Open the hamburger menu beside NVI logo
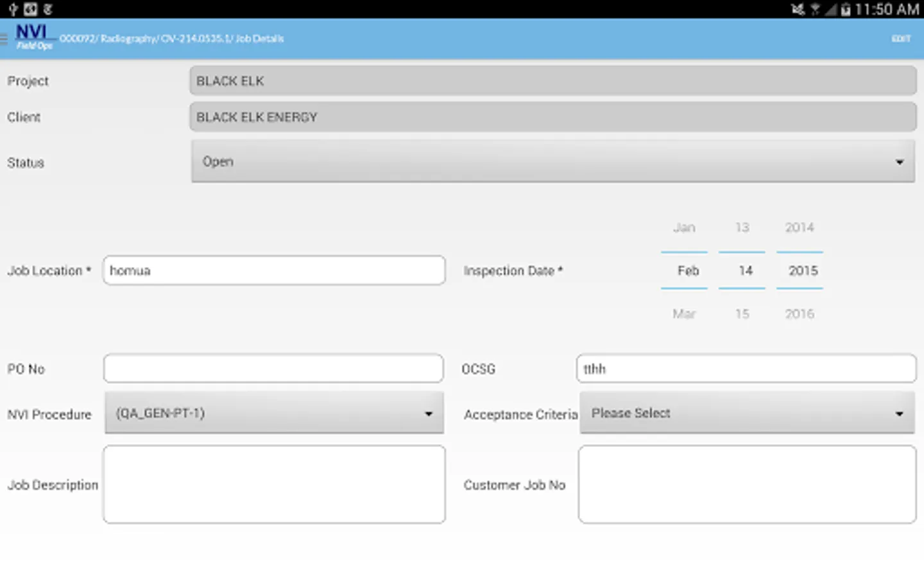This screenshot has height=578, width=924. [x=4, y=40]
